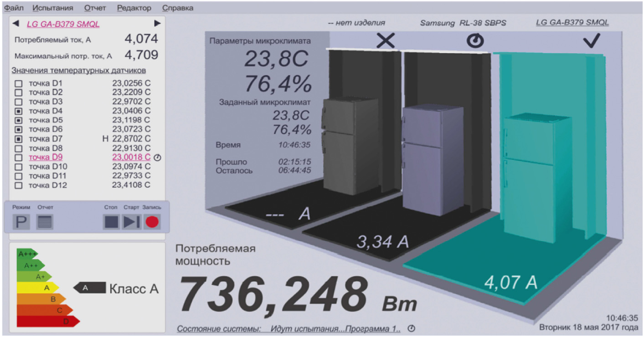Click the '--- A' current label
Viewport: 644px width, 337px height.
(x=288, y=214)
